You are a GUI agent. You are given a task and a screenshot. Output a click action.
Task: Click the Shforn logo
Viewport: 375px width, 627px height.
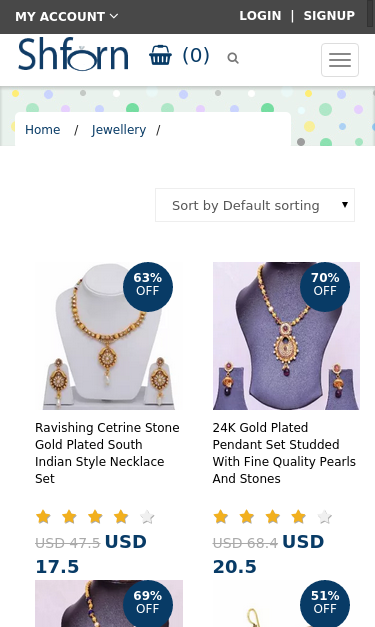click(x=74, y=54)
